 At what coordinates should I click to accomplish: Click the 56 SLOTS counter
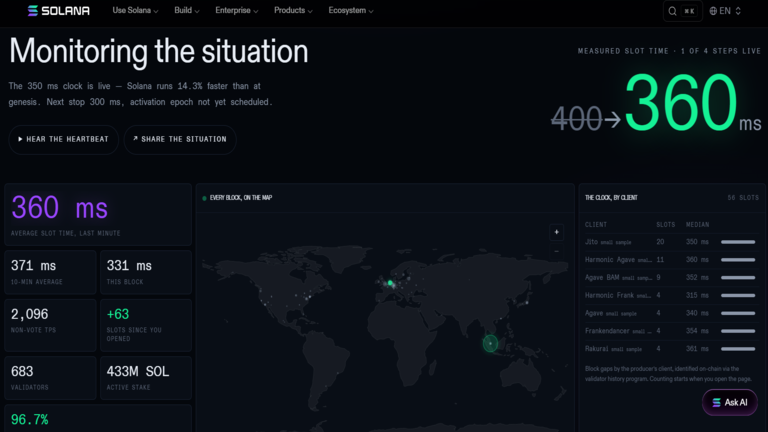(743, 198)
